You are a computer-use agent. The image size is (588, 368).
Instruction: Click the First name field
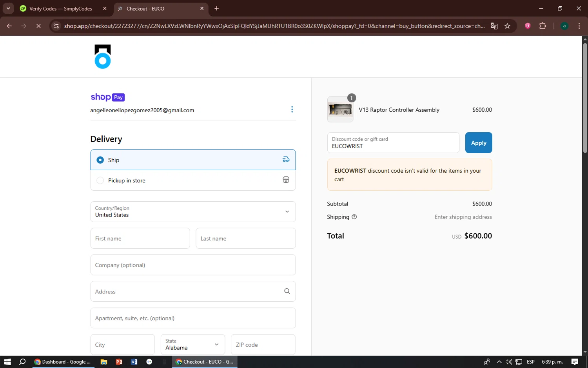pos(140,238)
